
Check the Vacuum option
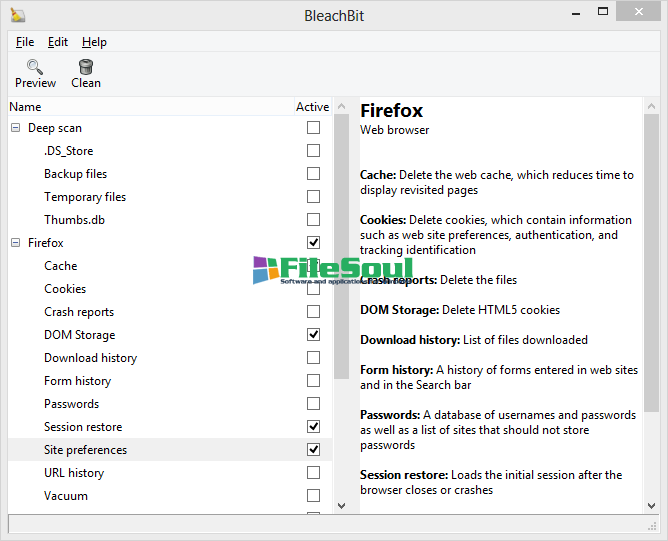click(x=313, y=495)
